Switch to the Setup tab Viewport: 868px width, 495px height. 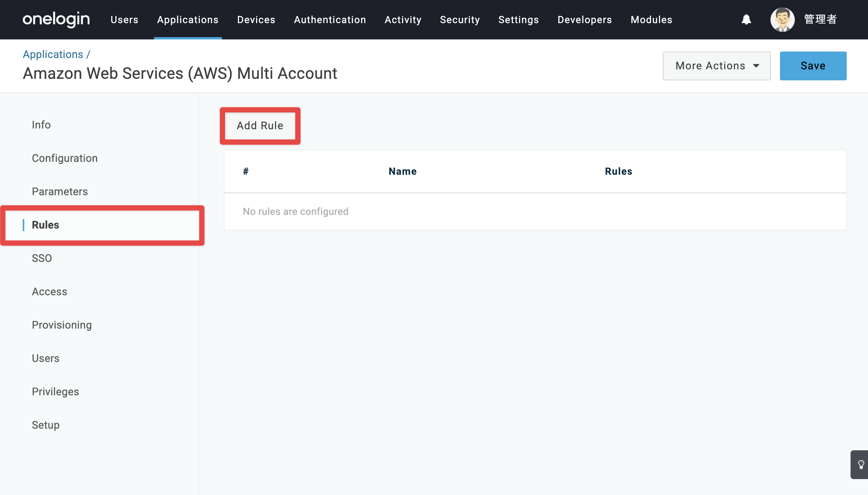tap(46, 425)
